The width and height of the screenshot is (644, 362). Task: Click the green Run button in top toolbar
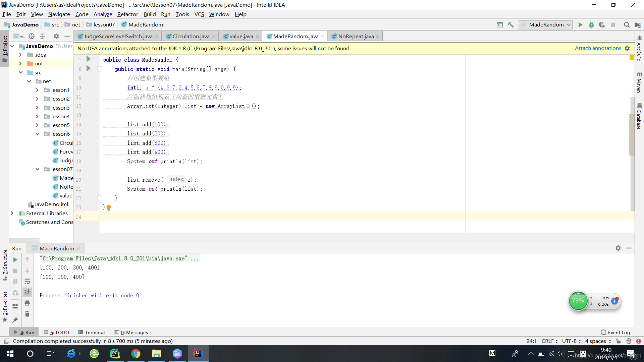click(580, 25)
